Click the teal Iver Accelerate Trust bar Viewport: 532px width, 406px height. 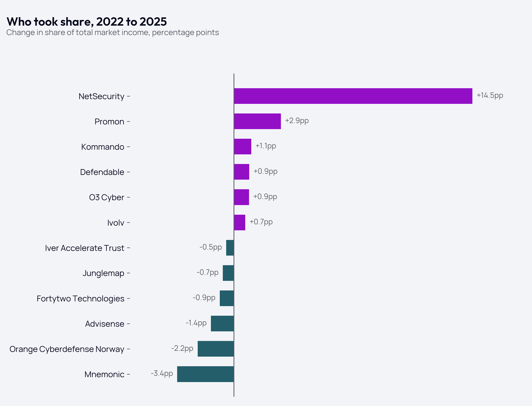(x=230, y=248)
